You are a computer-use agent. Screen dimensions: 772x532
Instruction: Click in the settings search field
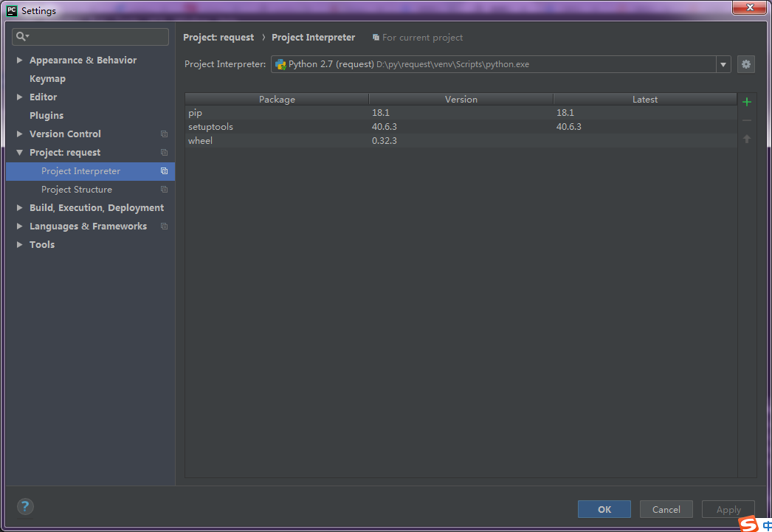[x=90, y=36]
